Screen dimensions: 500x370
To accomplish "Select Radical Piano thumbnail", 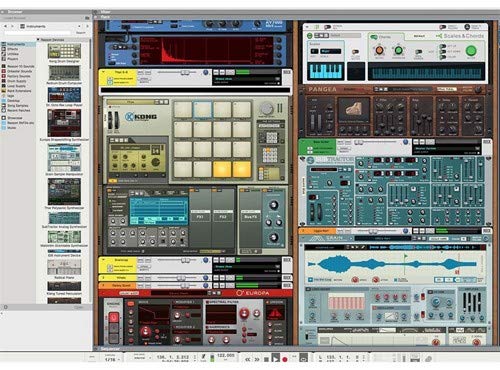I will 64,267.
